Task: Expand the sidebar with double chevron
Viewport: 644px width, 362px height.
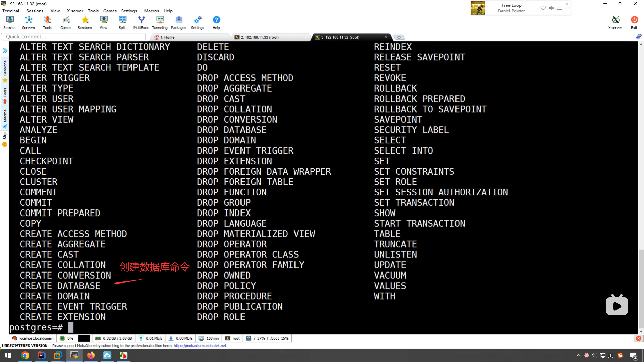Action: [x=5, y=51]
